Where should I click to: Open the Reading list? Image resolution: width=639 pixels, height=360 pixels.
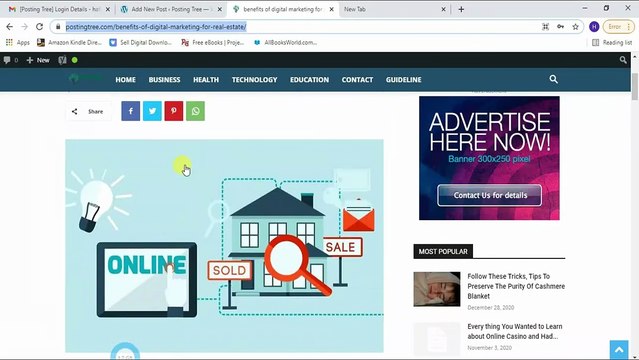point(612,42)
